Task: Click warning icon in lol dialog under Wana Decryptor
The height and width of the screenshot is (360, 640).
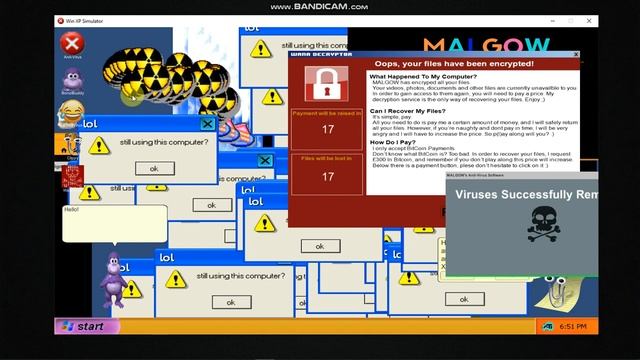Action: click(265, 223)
